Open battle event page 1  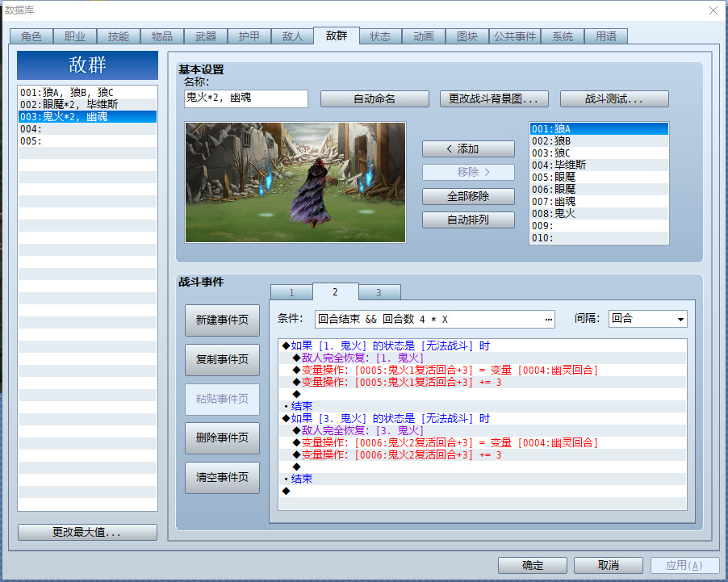(291, 293)
